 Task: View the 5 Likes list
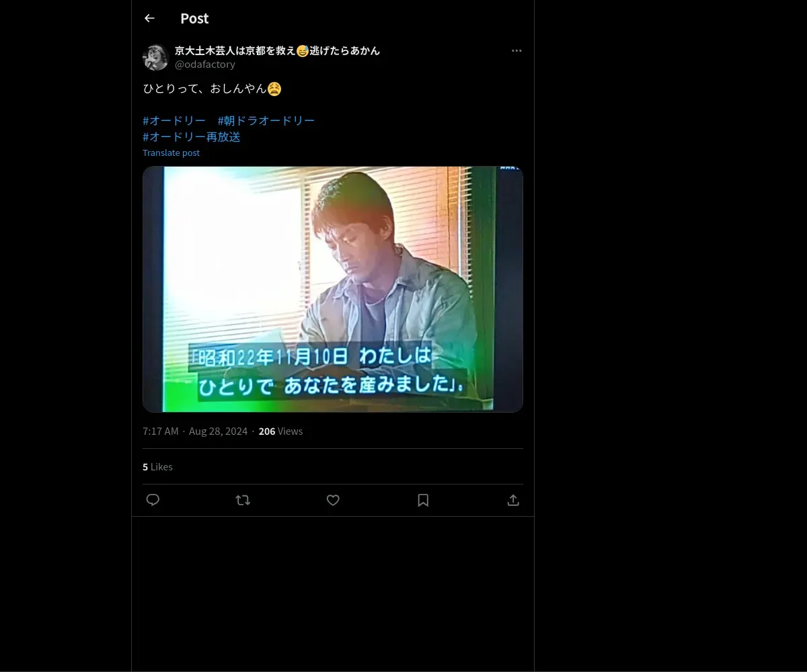[157, 466]
